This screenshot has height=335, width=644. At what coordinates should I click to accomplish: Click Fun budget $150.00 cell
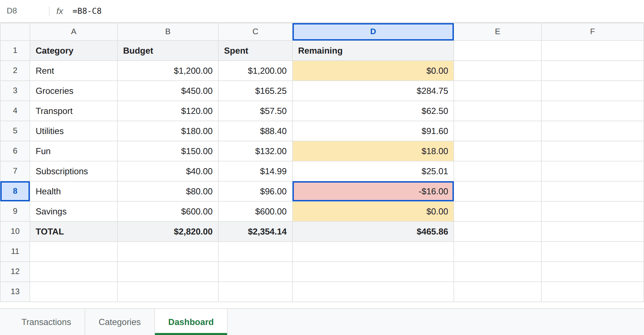pos(168,151)
